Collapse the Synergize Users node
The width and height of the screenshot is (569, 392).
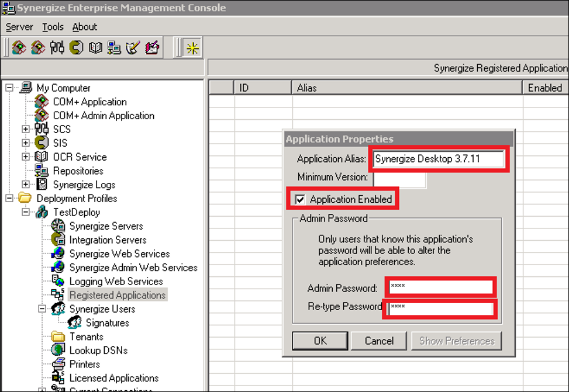pyautogui.click(x=42, y=309)
